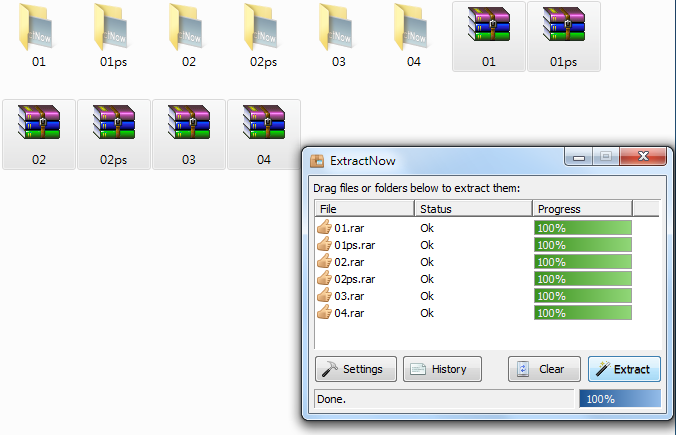
Task: Sort list by Status column header
Action: [x=473, y=209]
